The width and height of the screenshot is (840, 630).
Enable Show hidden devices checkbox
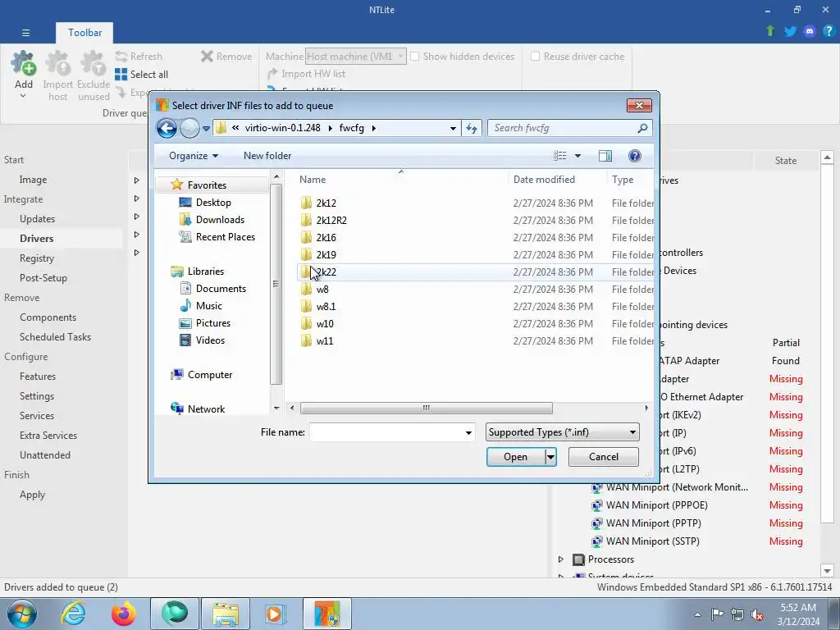tap(414, 57)
